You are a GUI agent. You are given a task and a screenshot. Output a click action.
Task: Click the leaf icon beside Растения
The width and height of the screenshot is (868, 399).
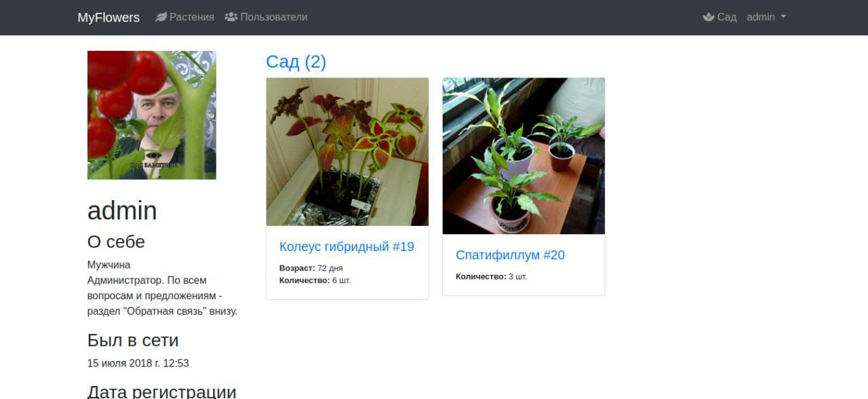click(161, 17)
